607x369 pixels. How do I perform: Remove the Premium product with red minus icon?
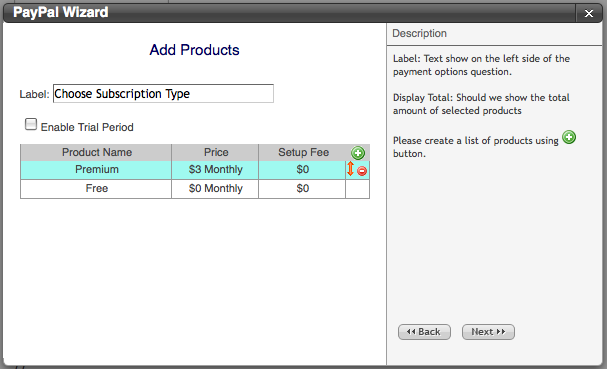(362, 171)
